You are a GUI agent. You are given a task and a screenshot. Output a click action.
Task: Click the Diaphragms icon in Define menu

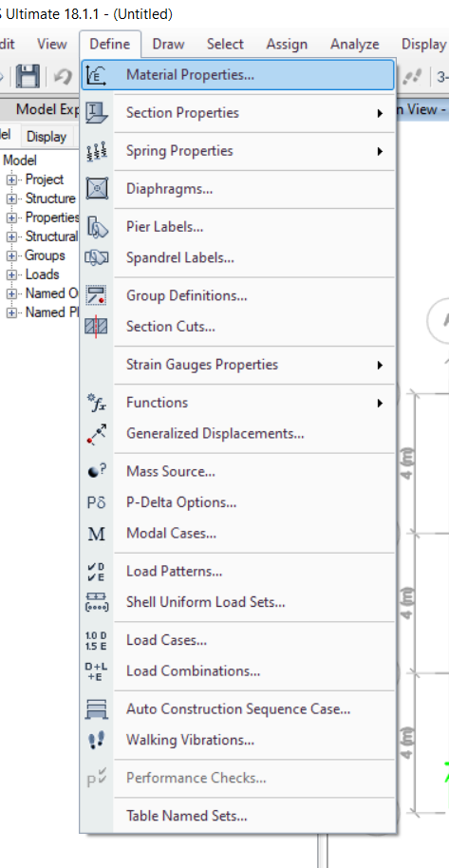click(97, 189)
